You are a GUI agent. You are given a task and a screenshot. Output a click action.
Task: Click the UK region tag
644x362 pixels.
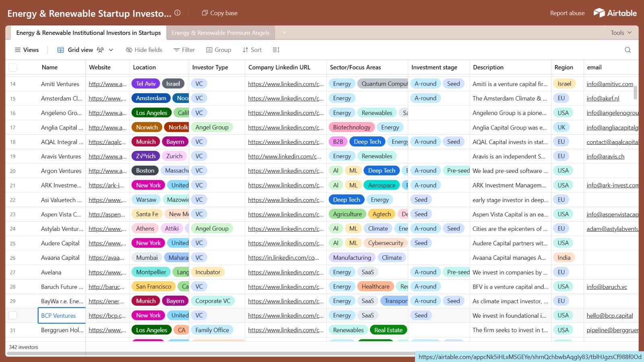[561, 127]
